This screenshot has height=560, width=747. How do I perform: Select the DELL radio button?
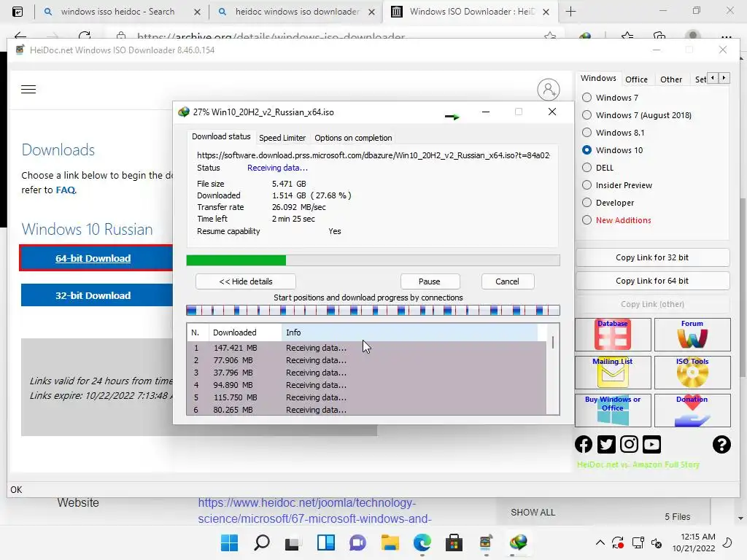pos(587,168)
